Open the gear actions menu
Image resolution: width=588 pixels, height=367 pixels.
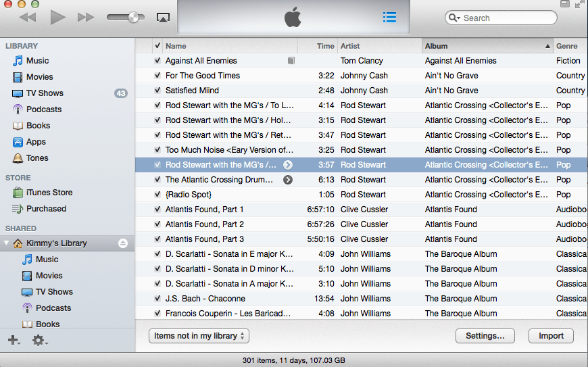(39, 341)
